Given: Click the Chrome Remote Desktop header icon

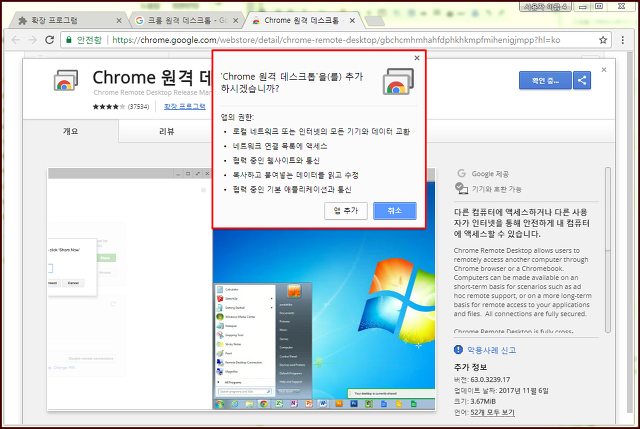Looking at the screenshot, I should (66, 80).
